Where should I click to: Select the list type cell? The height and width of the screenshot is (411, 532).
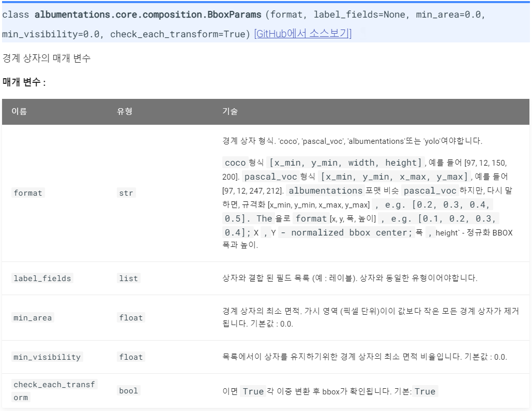tap(129, 278)
